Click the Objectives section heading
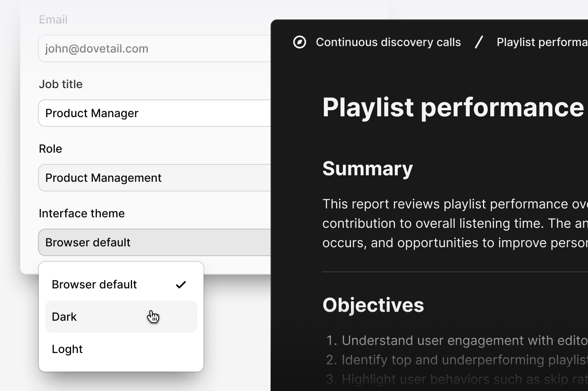Image resolution: width=588 pixels, height=391 pixels. [373, 305]
